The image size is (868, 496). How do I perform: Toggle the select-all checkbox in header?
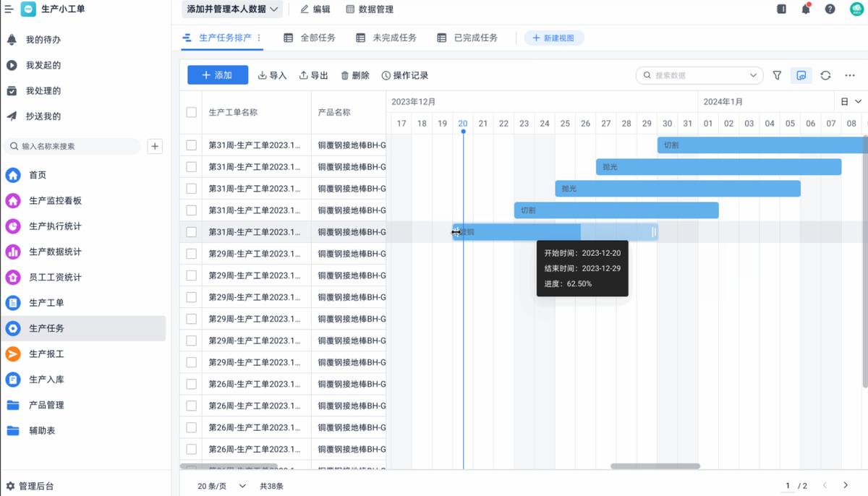[191, 112]
